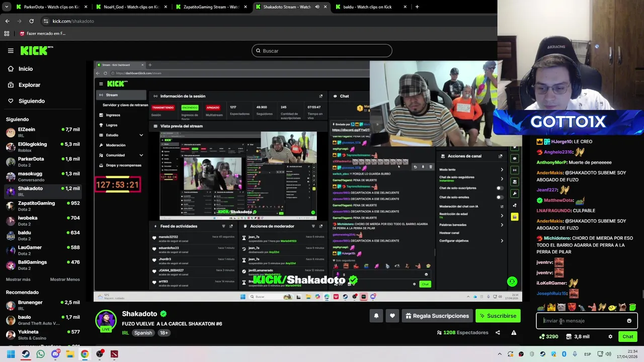Viewport: 644px width, 362px height.
Task: Click the Suscribirse button
Action: (x=498, y=316)
